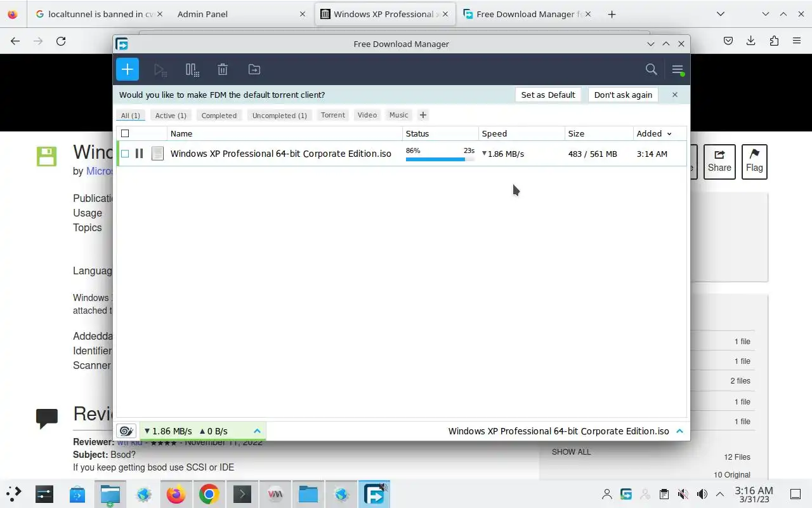
Task: Add a new tag with the plus next to Music
Action: point(423,115)
